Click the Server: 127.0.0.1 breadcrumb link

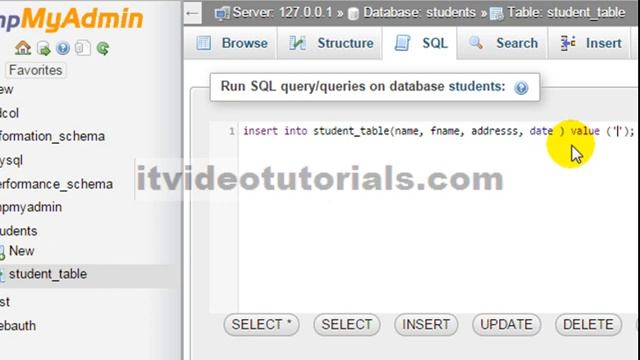tap(282, 13)
